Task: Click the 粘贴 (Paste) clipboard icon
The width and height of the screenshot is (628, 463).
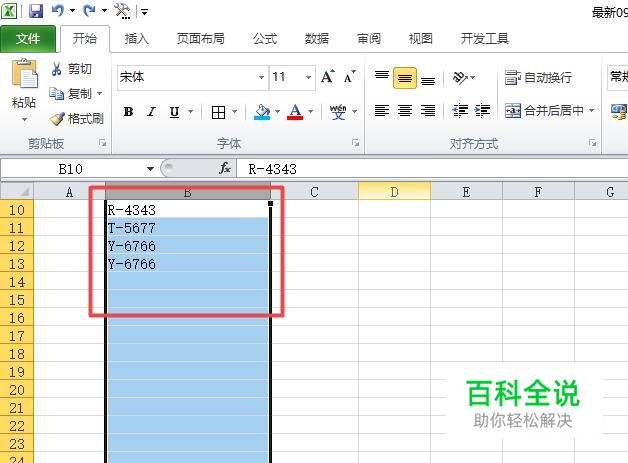Action: point(24,73)
